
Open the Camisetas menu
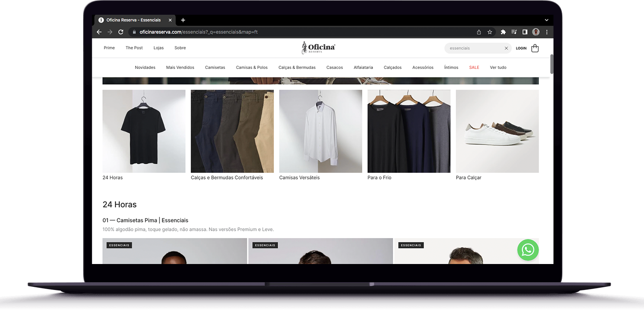tap(215, 68)
